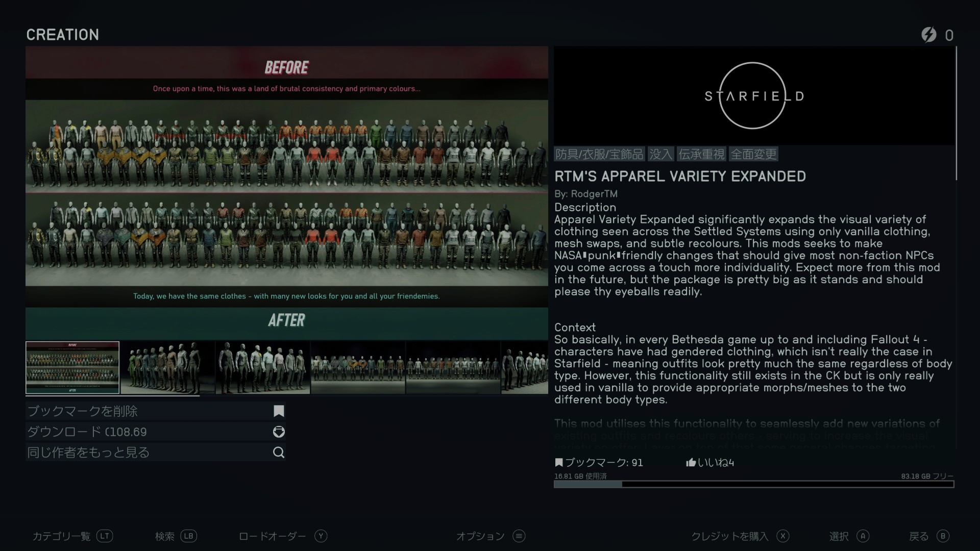Open the second screenshot thumbnail
The height and width of the screenshot is (551, 980).
[x=167, y=367]
